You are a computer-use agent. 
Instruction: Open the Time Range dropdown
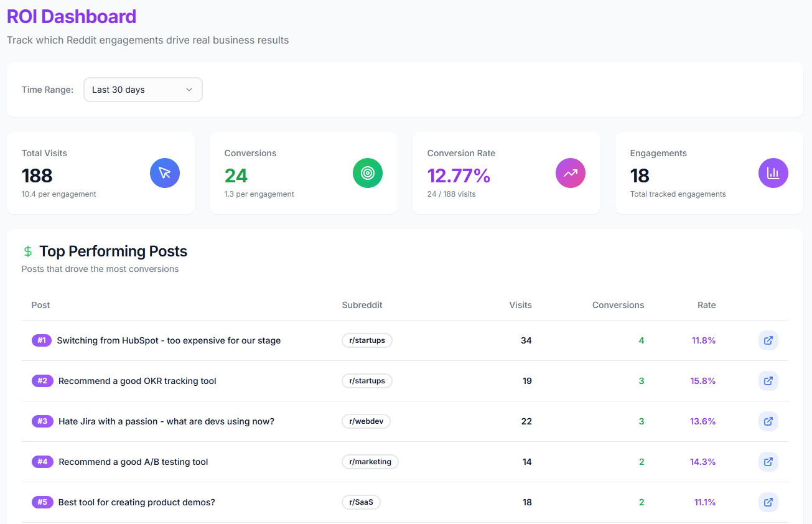coord(143,90)
